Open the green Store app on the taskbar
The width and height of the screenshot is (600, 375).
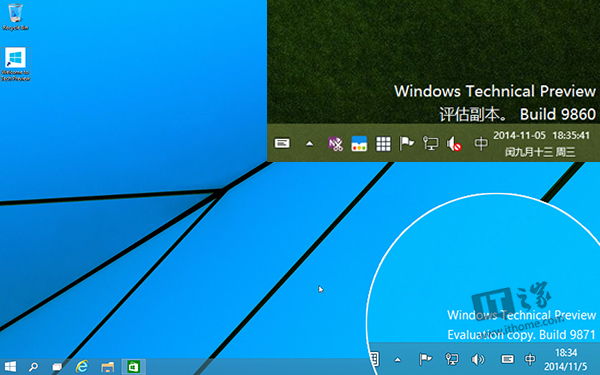point(133,367)
